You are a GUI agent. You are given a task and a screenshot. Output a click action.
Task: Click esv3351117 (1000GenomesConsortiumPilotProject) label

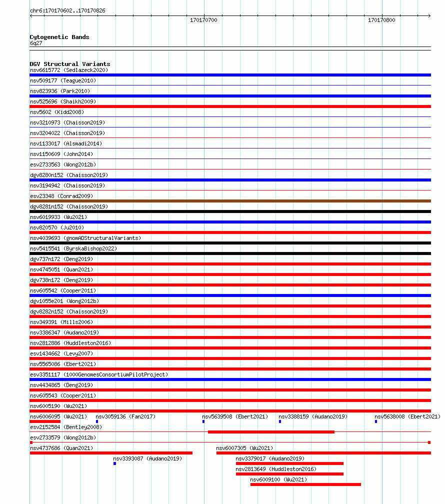pos(99,375)
